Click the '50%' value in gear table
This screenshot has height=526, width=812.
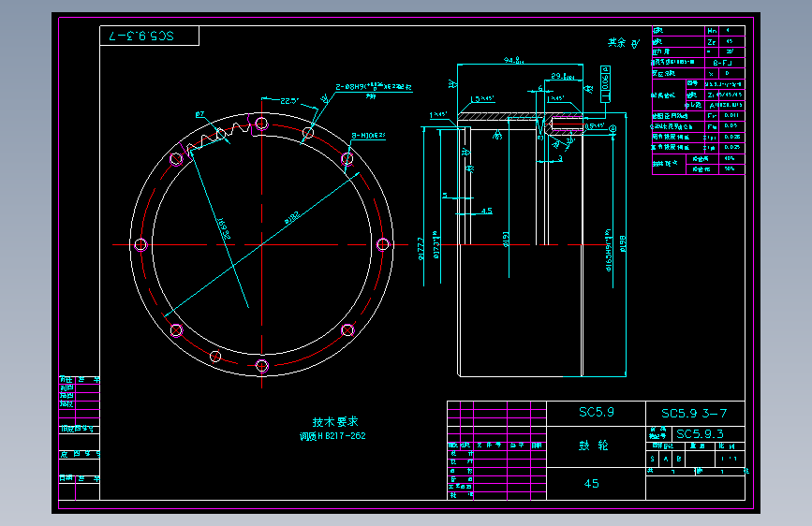point(730,168)
